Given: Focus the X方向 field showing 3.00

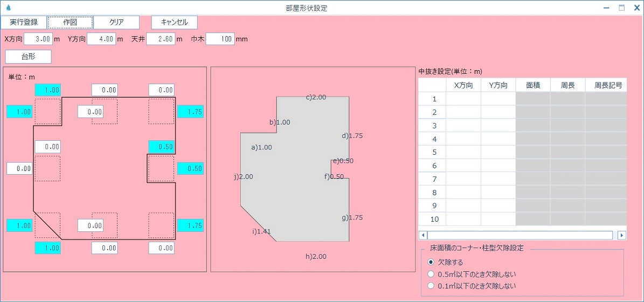Looking at the screenshot, I should point(39,39).
